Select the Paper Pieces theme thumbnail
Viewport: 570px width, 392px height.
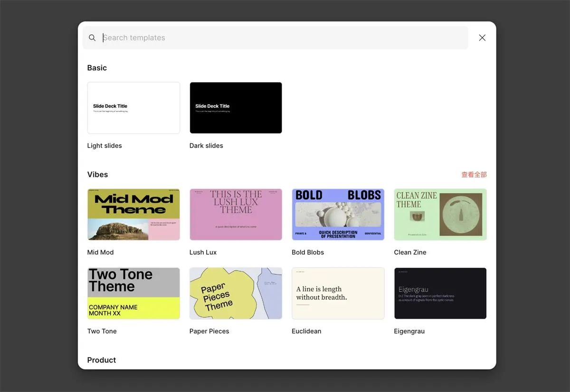pyautogui.click(x=236, y=293)
